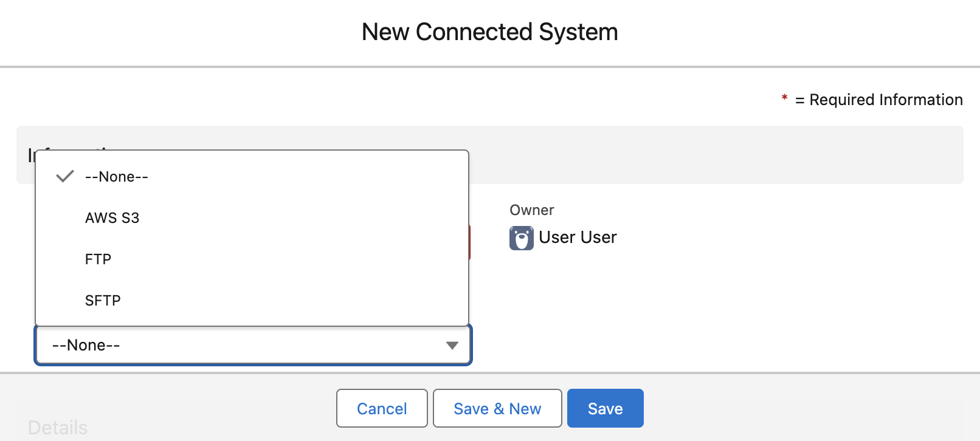Viewport: 980px width, 441px height.
Task: Click the Owner field label
Action: click(x=531, y=210)
